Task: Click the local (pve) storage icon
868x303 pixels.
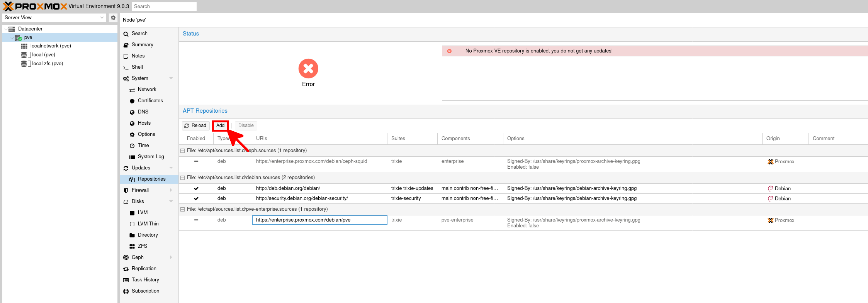Action: 24,55
